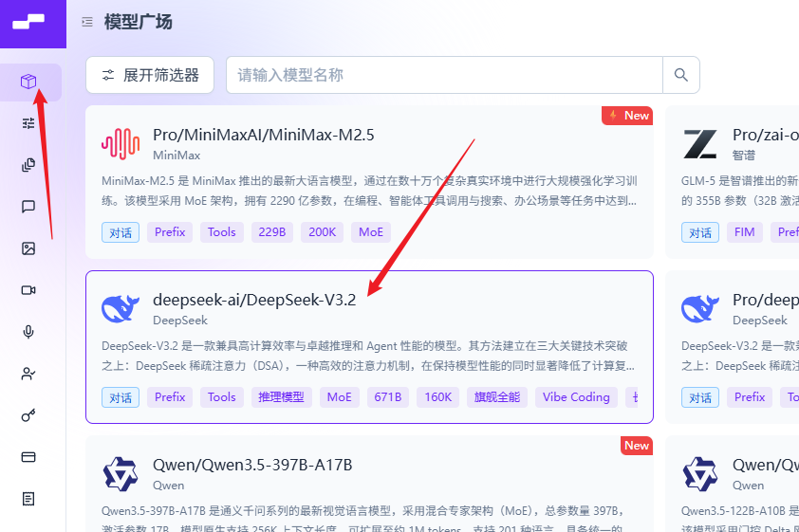Expand the filter with 展开筛选器 button
799x532 pixels.
click(x=150, y=75)
